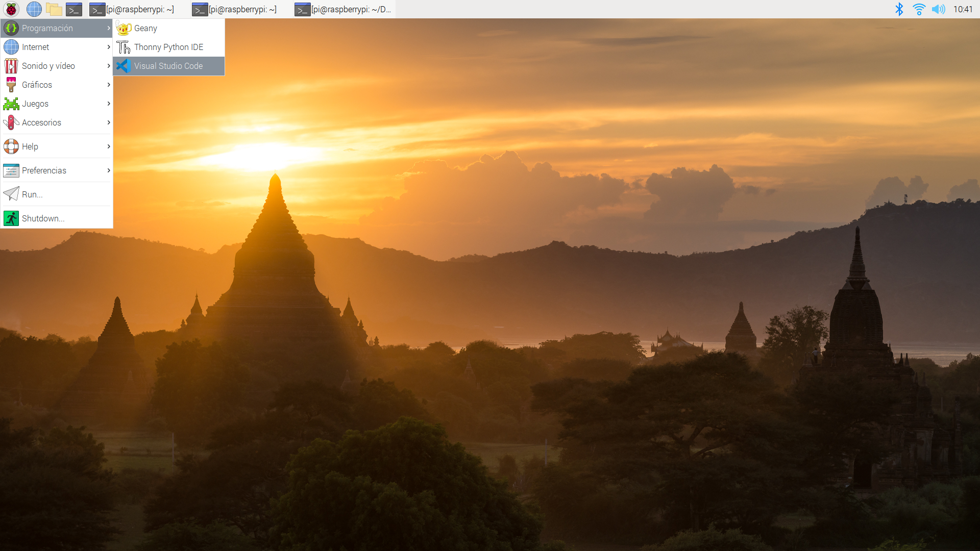Click the Shutdown... menu entry

coord(43,218)
